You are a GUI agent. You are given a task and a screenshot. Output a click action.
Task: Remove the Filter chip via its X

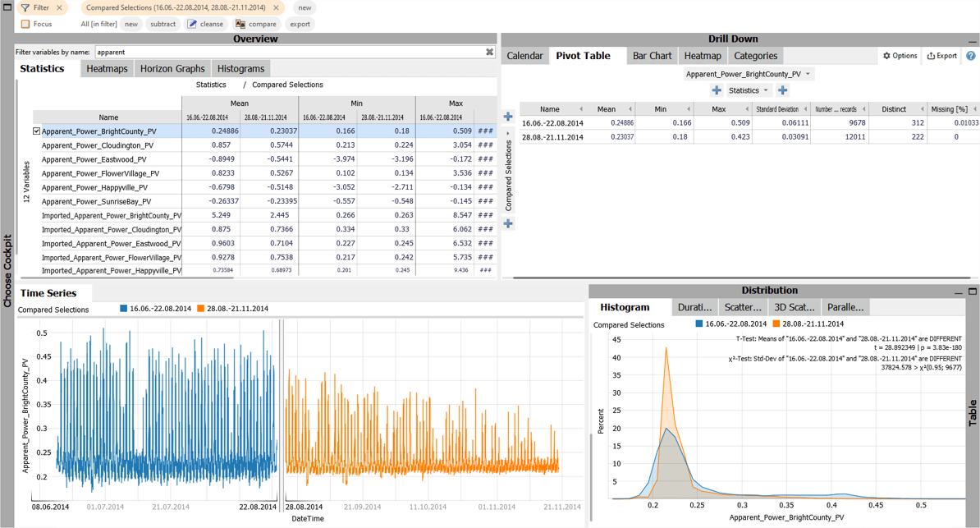[x=59, y=7]
